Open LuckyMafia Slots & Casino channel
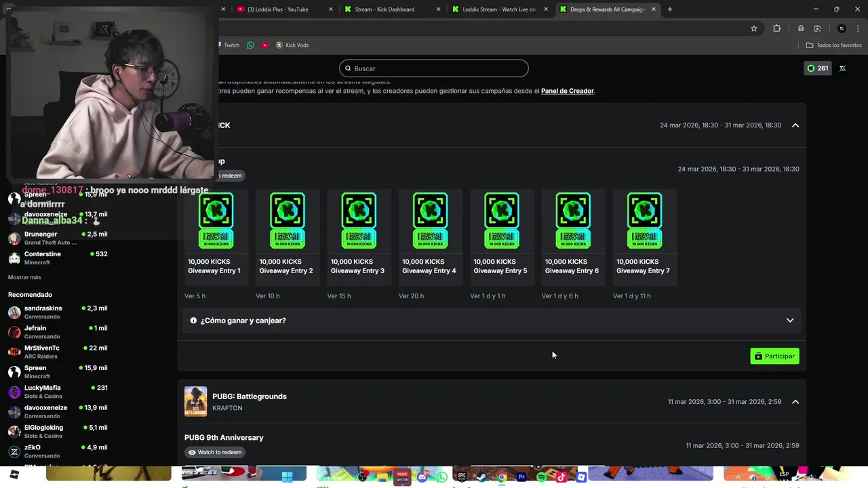This screenshot has width=868, height=488. tap(58, 392)
